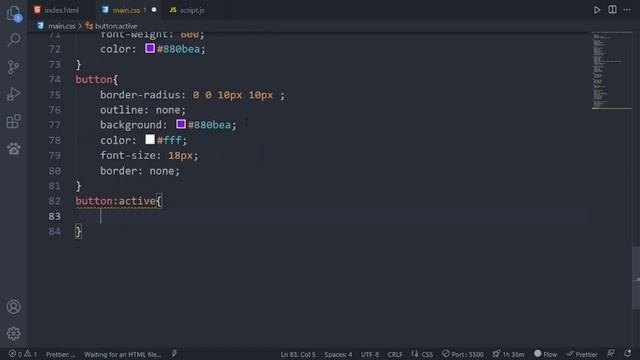Change file encoding UTF-8

[x=370, y=354]
